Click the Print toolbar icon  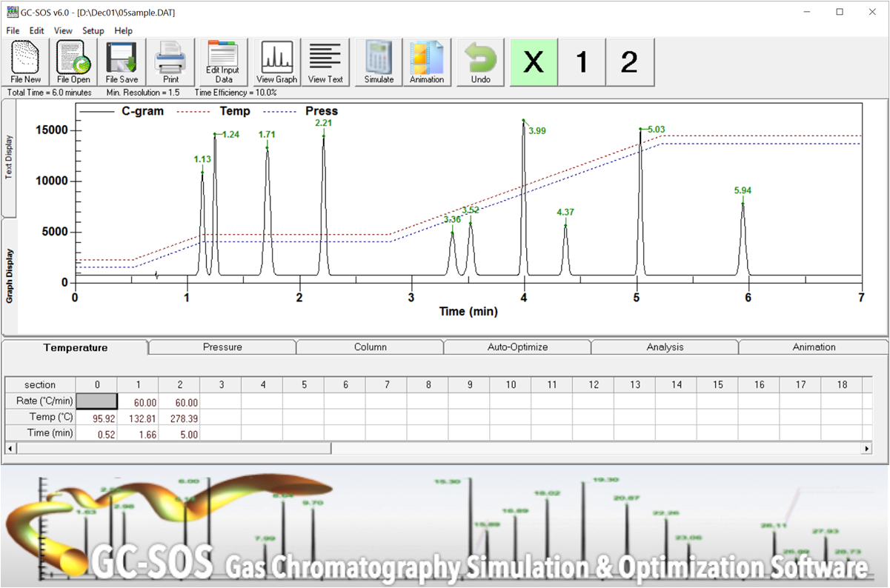[170, 62]
